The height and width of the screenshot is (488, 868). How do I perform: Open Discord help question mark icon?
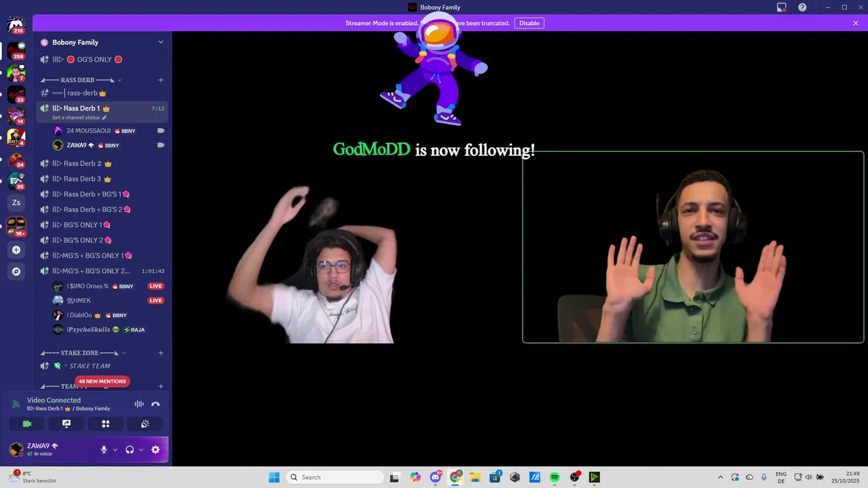(x=802, y=7)
